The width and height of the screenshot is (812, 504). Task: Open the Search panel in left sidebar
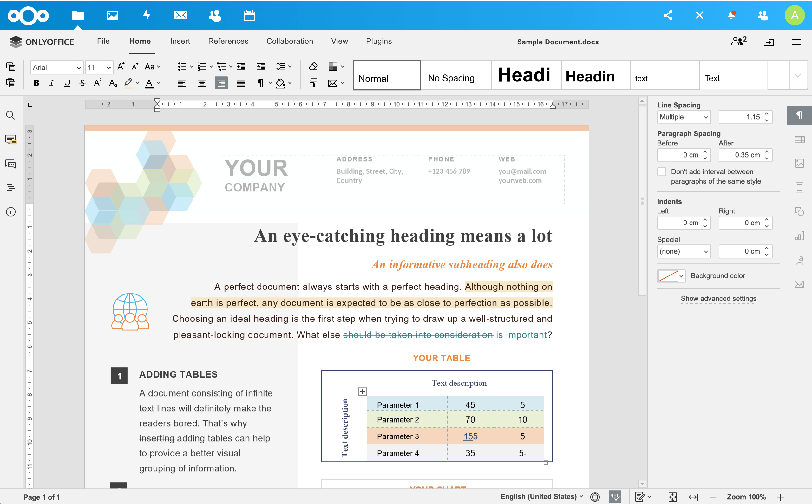pyautogui.click(x=11, y=115)
